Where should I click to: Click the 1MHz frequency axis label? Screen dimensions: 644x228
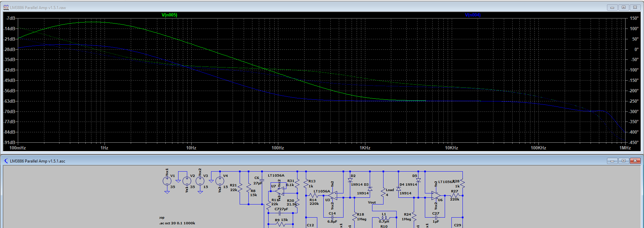pyautogui.click(x=625, y=148)
